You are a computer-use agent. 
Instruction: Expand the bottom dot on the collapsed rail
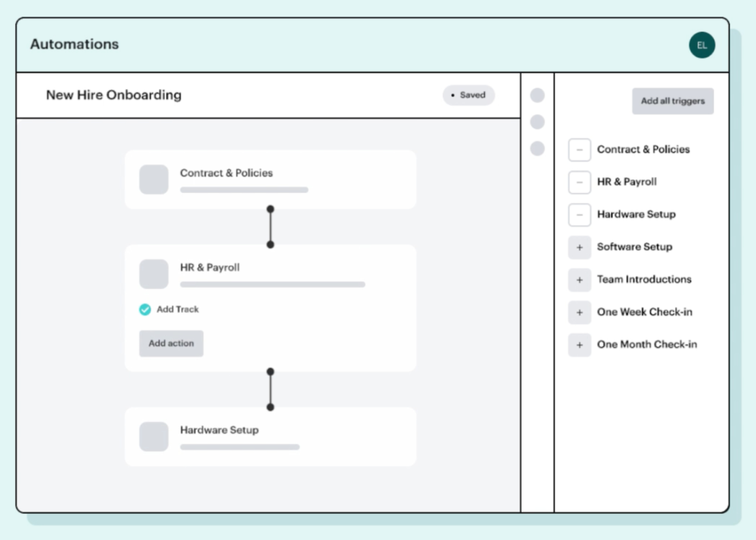pos(537,147)
